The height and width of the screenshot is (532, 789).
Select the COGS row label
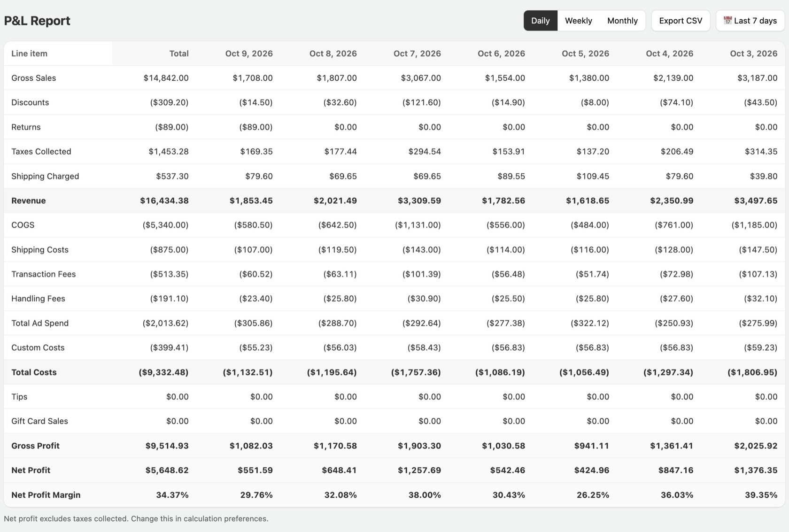coord(23,225)
